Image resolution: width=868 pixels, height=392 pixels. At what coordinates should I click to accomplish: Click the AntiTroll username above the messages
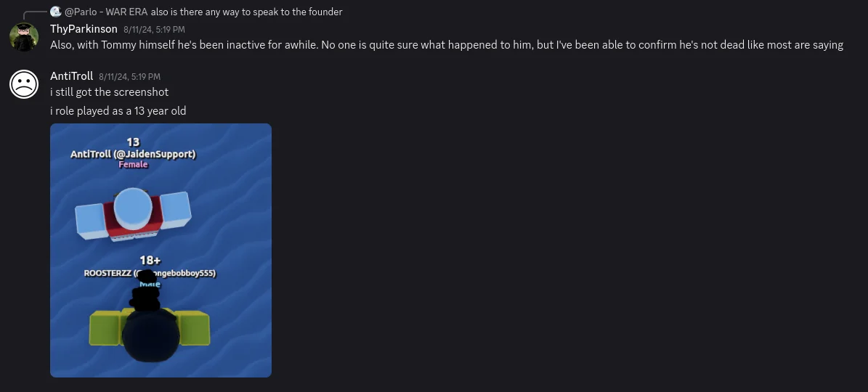71,76
